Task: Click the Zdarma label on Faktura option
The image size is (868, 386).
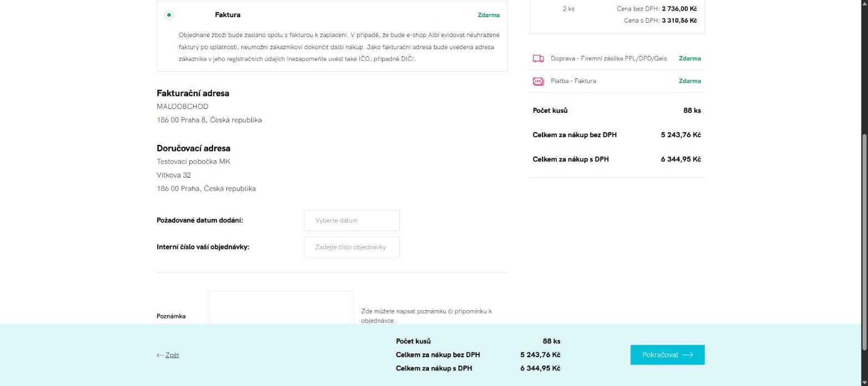Action: point(488,15)
